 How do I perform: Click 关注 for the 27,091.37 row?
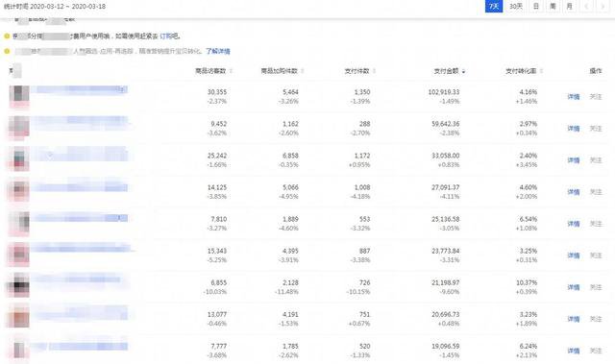(596, 192)
